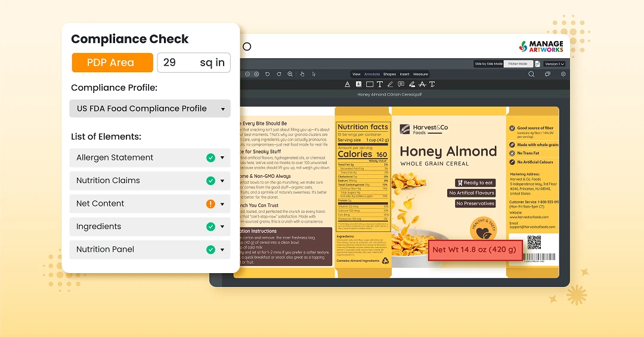Click the document page icon next to Flicker Mode
The width and height of the screenshot is (644, 337).
tap(537, 64)
